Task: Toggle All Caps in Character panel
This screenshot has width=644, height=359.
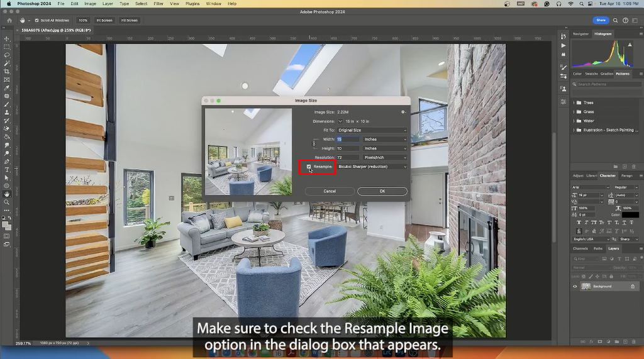Action: coord(594,222)
